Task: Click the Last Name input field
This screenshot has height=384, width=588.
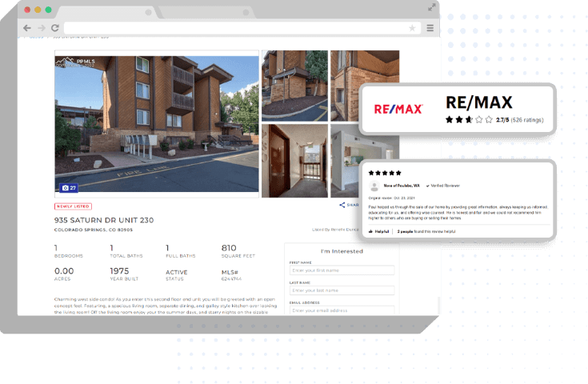Action: click(x=342, y=290)
